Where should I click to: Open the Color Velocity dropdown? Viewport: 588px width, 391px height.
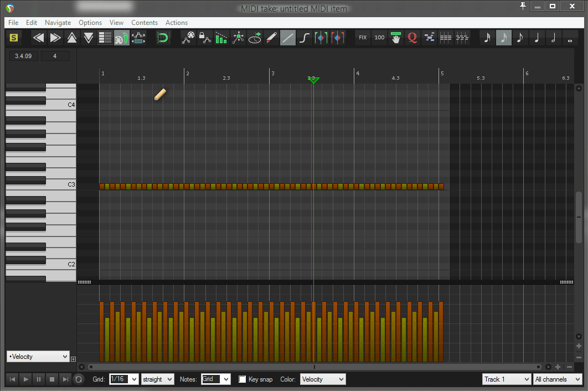(x=322, y=379)
